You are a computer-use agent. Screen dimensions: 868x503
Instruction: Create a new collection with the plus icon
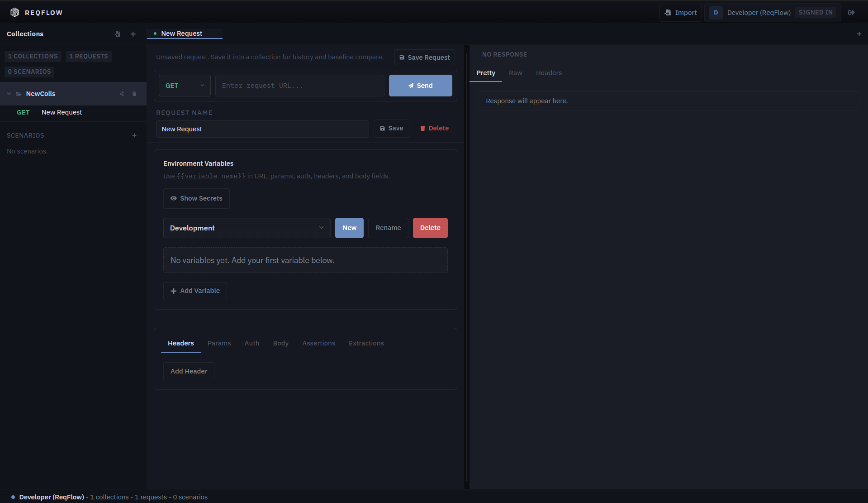133,34
